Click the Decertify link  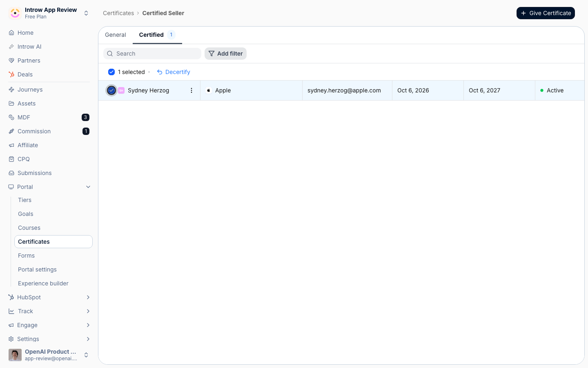(174, 72)
